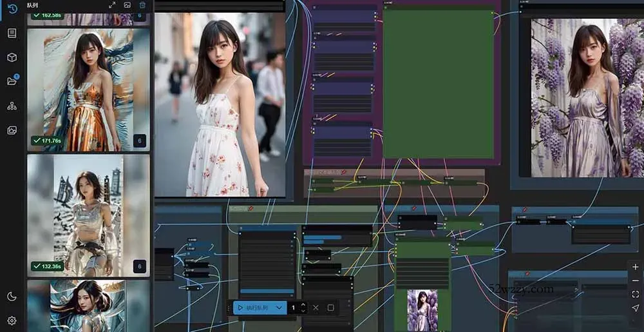Select the 171.76s orange dress queue thumbnail
This screenshot has width=644, height=332.
click(x=88, y=90)
